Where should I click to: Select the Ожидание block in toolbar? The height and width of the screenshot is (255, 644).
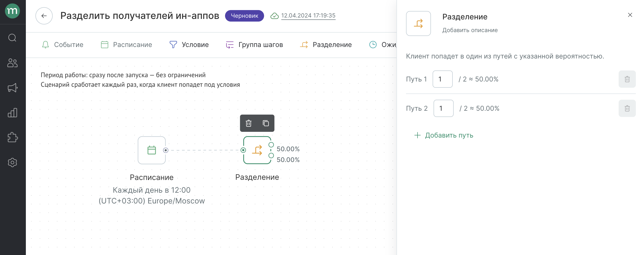click(383, 45)
